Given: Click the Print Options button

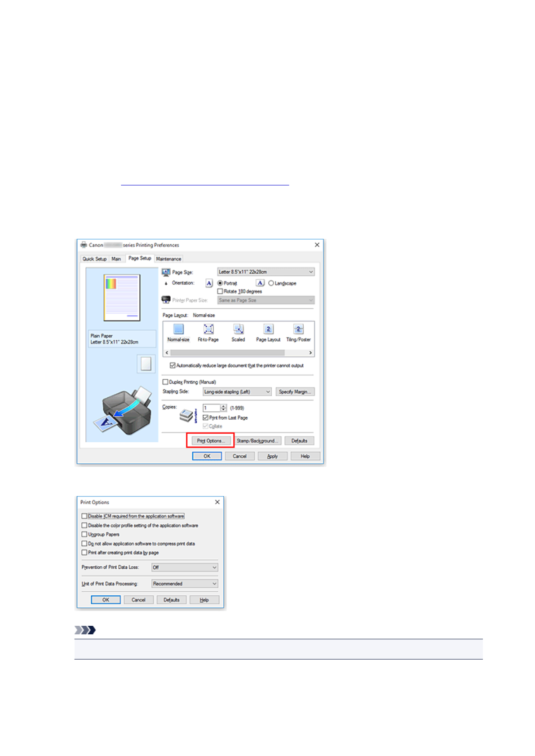Looking at the screenshot, I should [x=210, y=441].
